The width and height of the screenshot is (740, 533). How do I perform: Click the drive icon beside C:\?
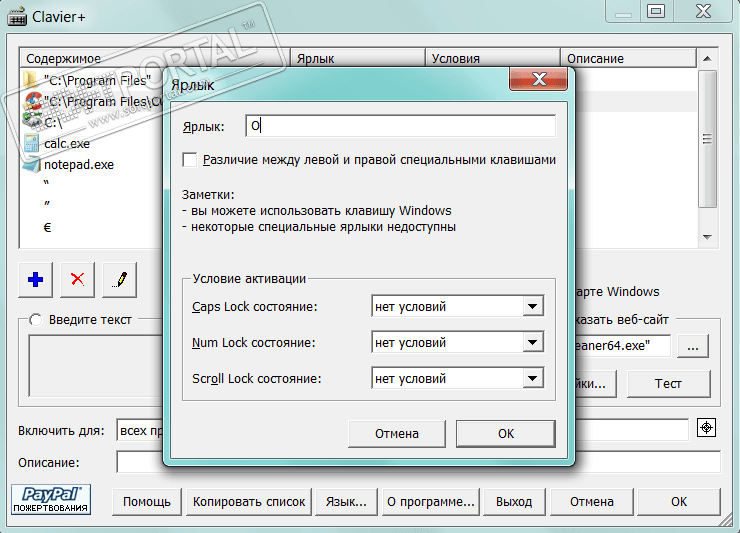coord(33,122)
